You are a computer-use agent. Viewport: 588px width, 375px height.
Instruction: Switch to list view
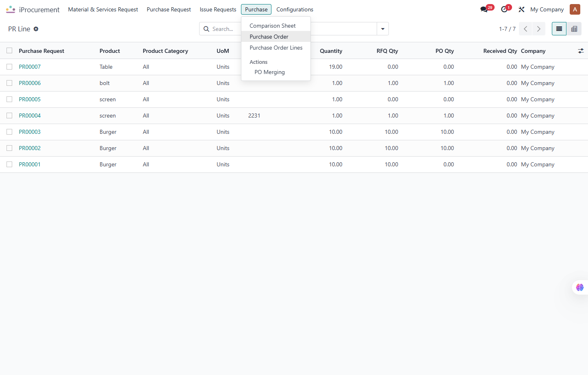click(559, 29)
